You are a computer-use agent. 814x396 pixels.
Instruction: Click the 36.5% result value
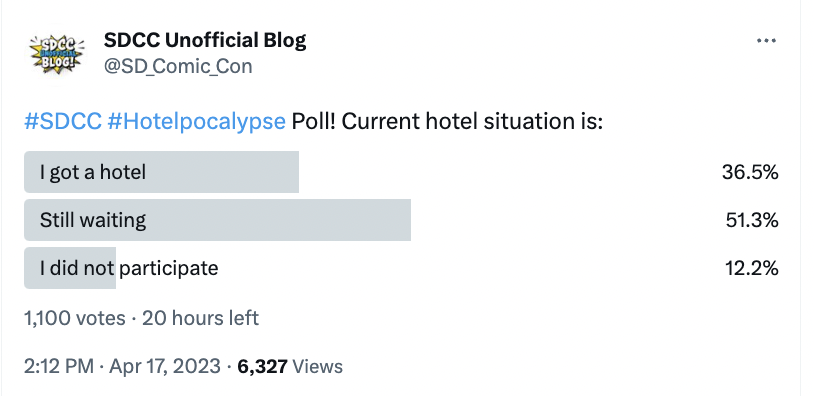750,172
